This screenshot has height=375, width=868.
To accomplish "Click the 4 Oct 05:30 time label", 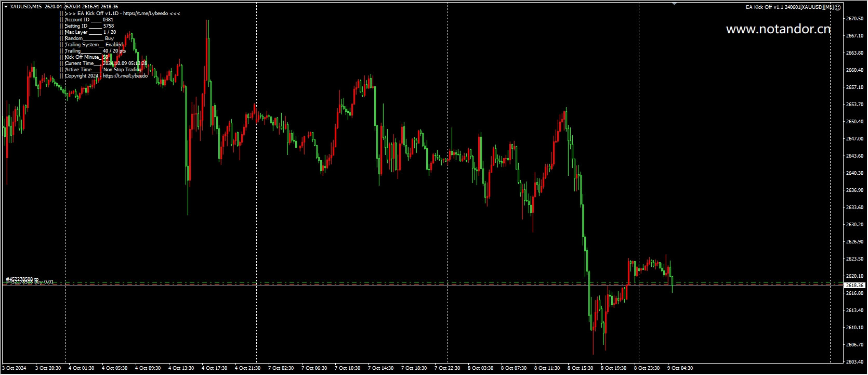I will point(115,368).
